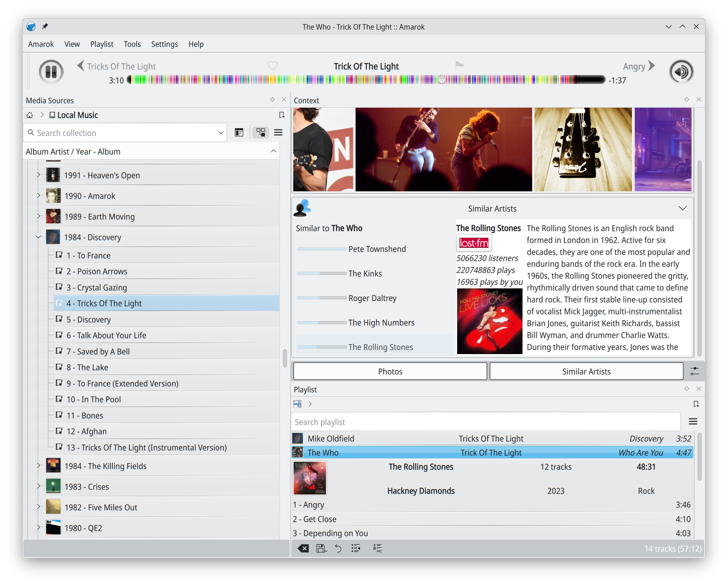
Task: Open the View menu in menu bar
Action: pyautogui.click(x=71, y=44)
